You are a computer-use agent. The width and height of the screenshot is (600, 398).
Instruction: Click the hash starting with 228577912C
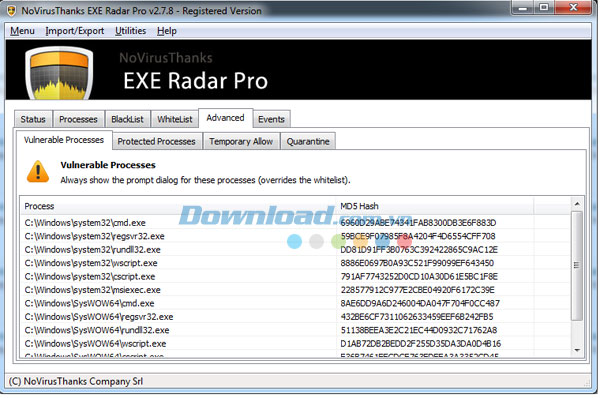(417, 290)
